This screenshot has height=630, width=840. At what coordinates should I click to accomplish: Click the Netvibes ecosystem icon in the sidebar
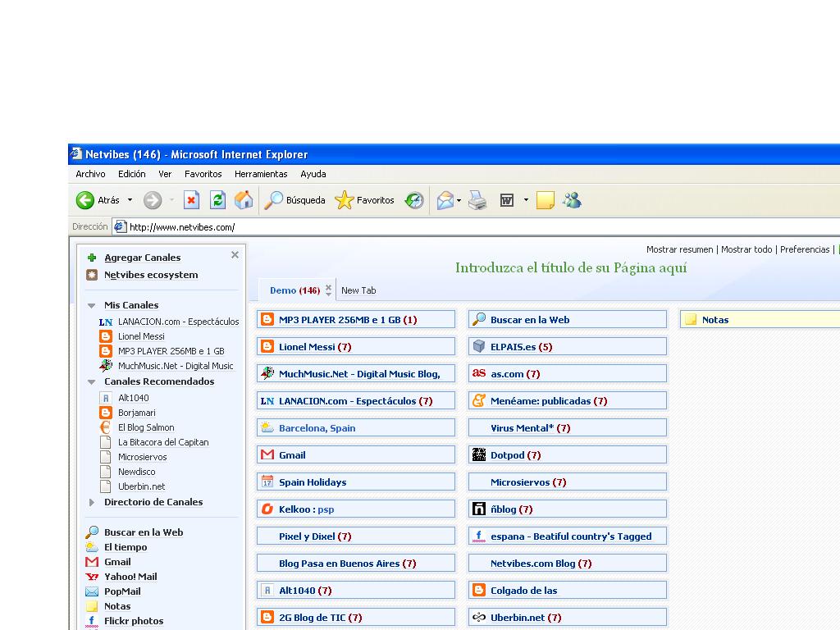pos(92,275)
